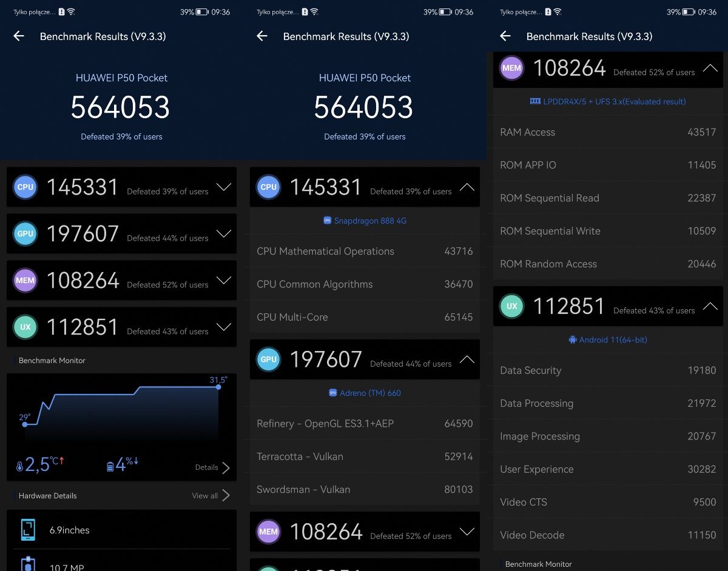Tap the Wi-Fi status icon in the right screen
This screenshot has height=571, width=728.
click(x=558, y=12)
